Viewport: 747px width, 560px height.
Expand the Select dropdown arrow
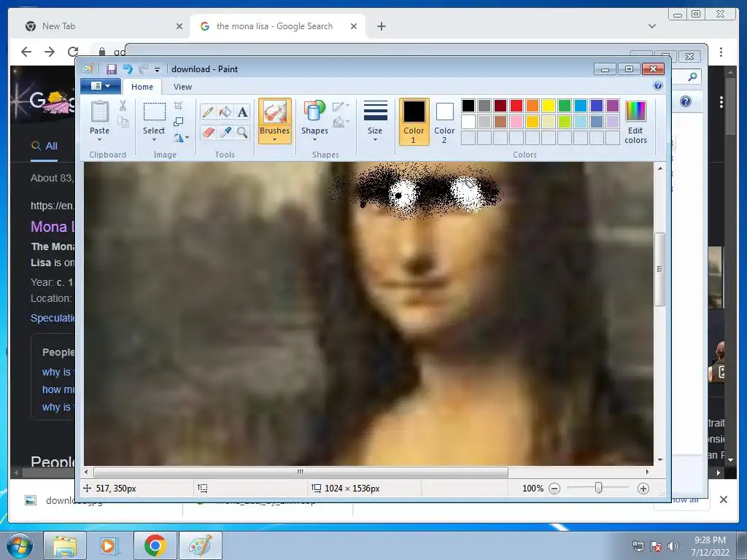click(154, 139)
